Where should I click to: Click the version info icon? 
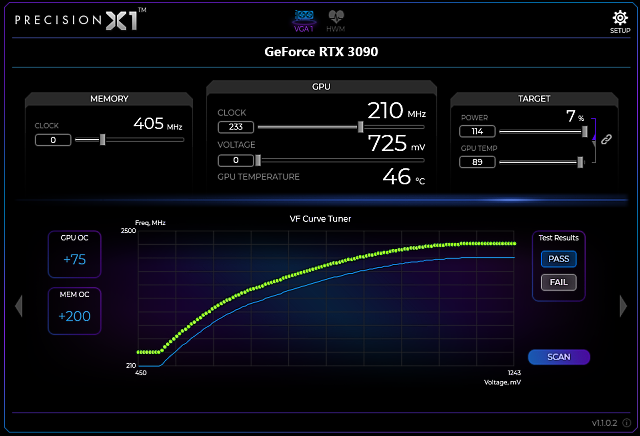(x=627, y=423)
